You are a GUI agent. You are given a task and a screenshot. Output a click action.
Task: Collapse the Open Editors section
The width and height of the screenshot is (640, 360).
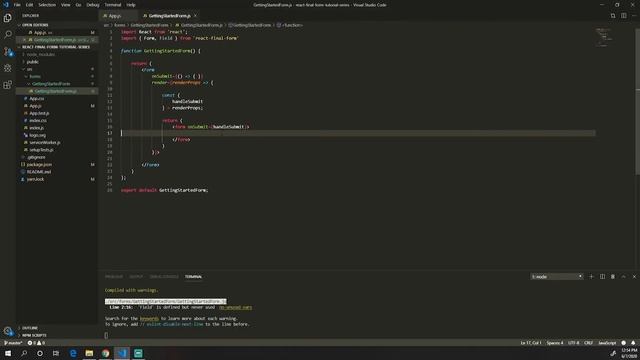coord(57,25)
